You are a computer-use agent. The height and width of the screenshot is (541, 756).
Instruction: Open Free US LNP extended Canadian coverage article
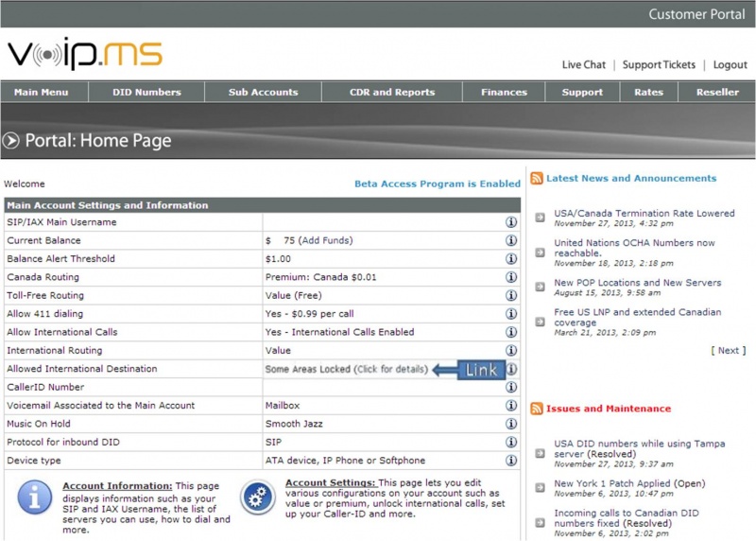[637, 317]
